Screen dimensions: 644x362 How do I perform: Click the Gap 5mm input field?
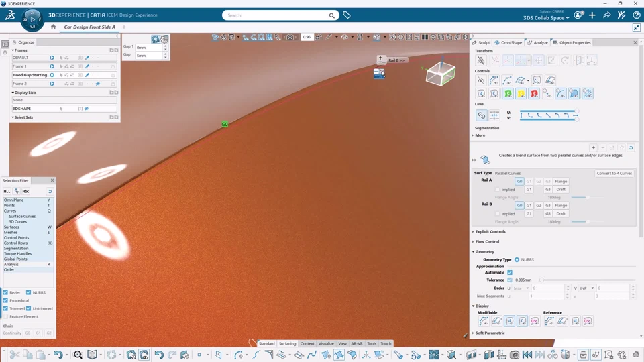pos(149,56)
